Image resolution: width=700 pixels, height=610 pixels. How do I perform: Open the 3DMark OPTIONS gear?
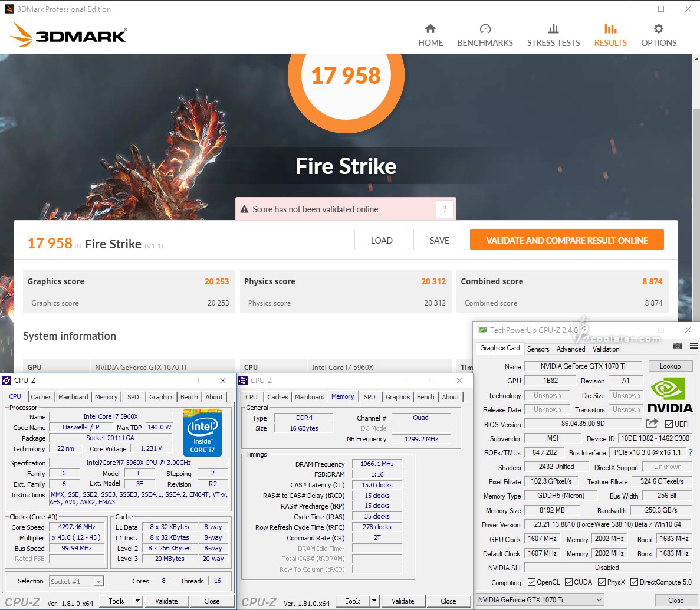[x=659, y=35]
